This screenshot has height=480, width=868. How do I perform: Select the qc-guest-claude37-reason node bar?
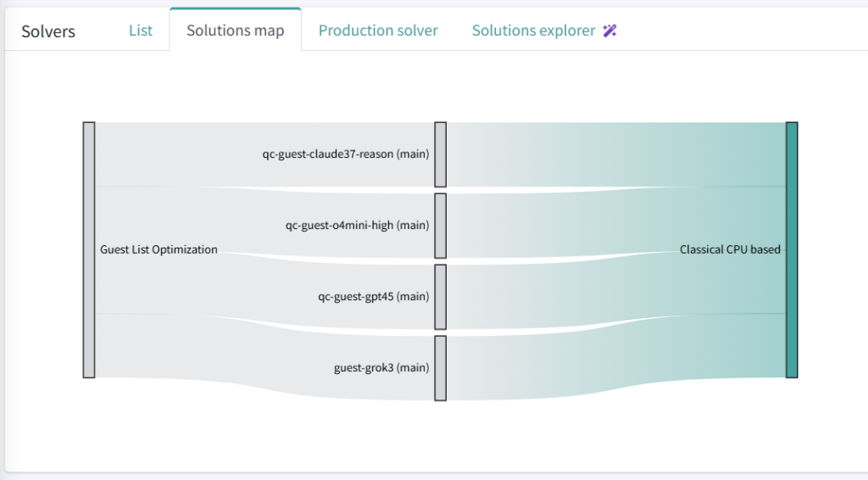(440, 154)
